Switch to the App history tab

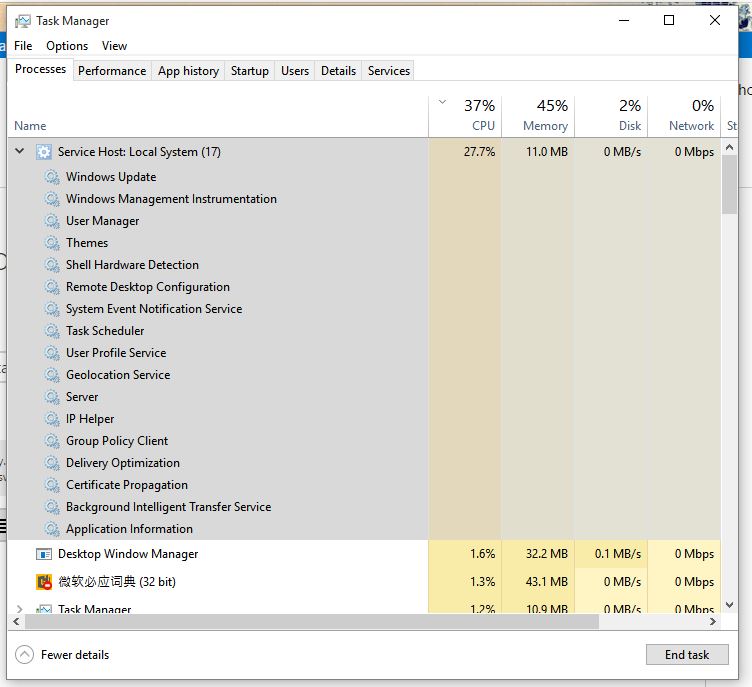point(188,71)
